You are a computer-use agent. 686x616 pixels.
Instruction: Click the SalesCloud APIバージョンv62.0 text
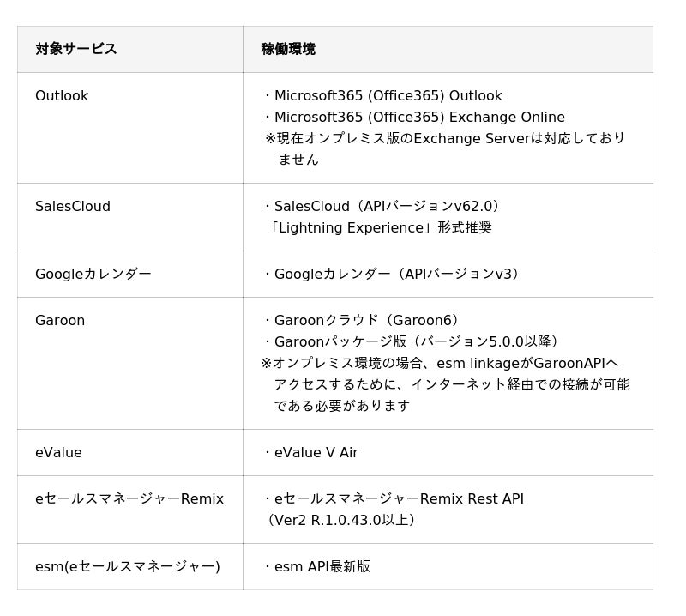(383, 207)
